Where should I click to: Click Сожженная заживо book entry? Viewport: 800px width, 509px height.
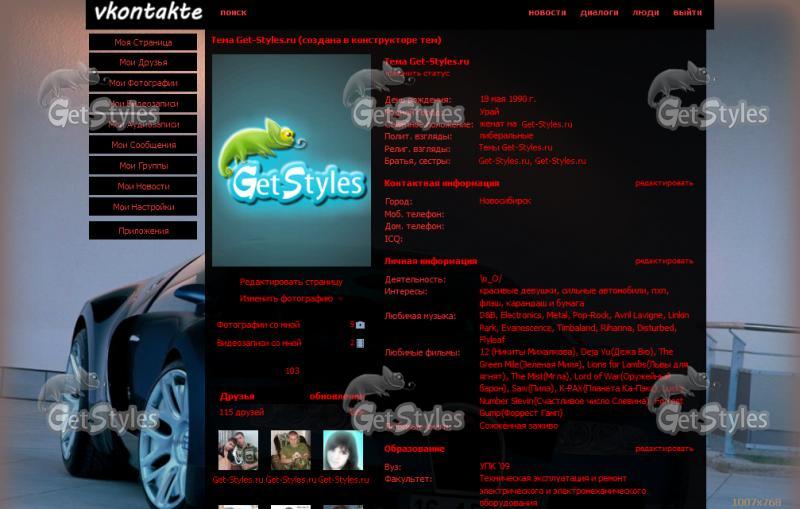point(518,425)
